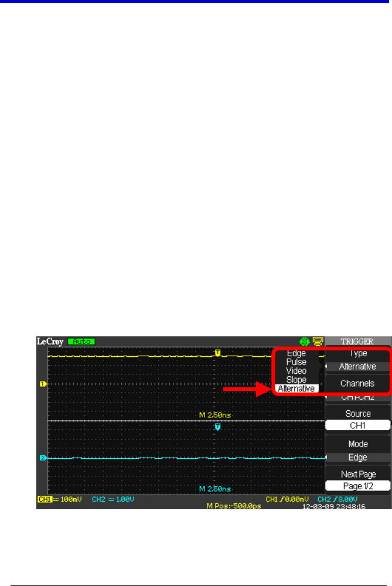Click the CH1 0.00mV trigger level readout
This screenshot has width=392, height=586.
pos(287,499)
